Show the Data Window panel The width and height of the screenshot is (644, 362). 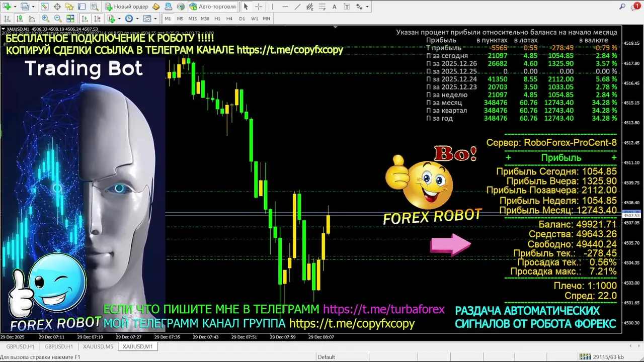click(x=57, y=7)
